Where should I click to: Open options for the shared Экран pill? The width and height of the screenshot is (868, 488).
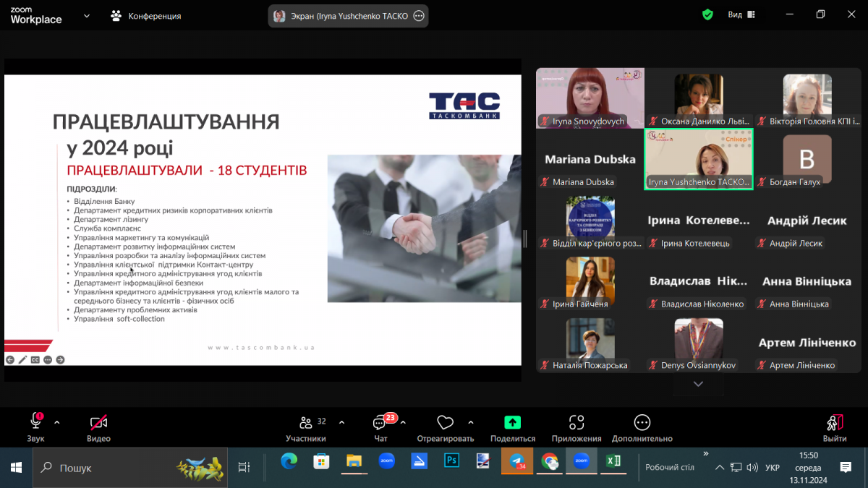418,16
